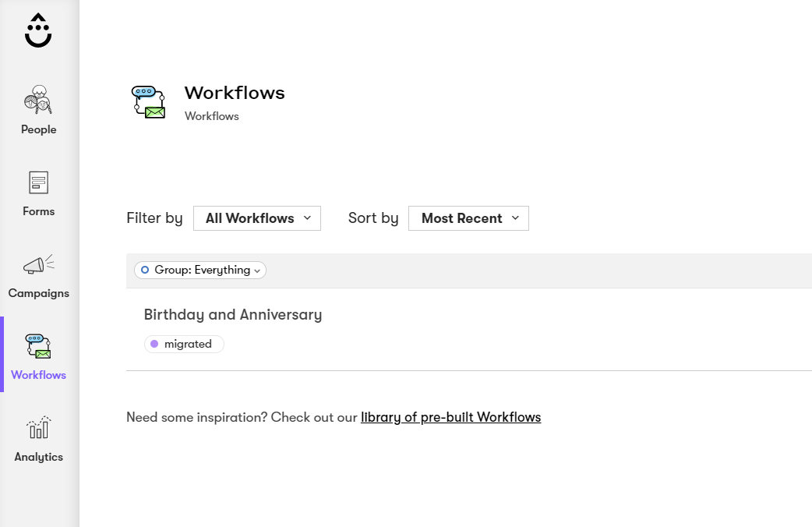This screenshot has width=812, height=527.
Task: Follow the library of pre-built Workflows link
Action: click(x=450, y=417)
